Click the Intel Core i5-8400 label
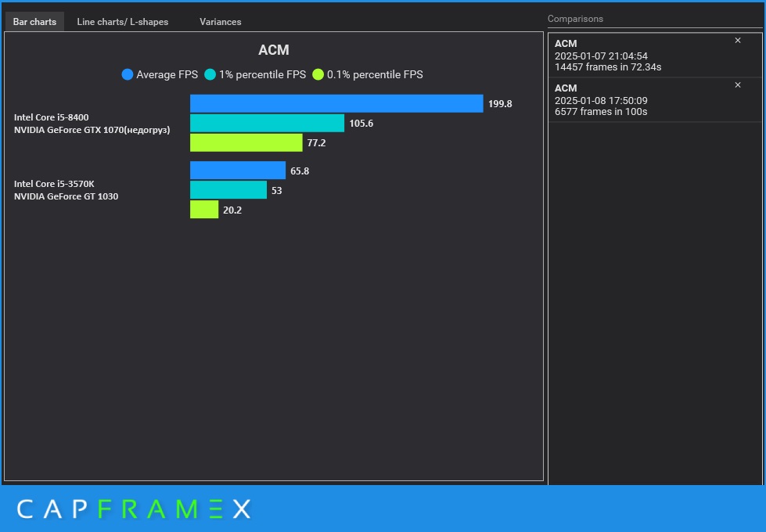The height and width of the screenshot is (532, 766). [52, 117]
